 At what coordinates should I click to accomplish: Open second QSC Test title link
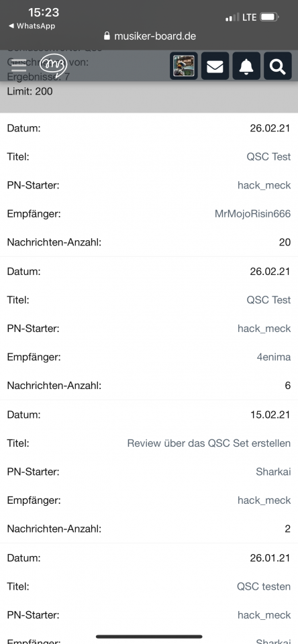pyautogui.click(x=268, y=299)
